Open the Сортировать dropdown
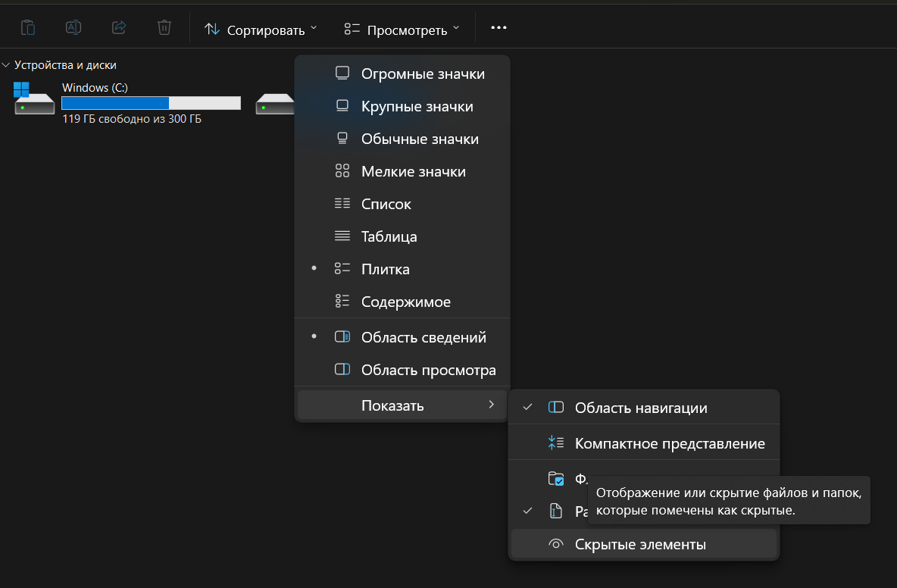 point(261,30)
